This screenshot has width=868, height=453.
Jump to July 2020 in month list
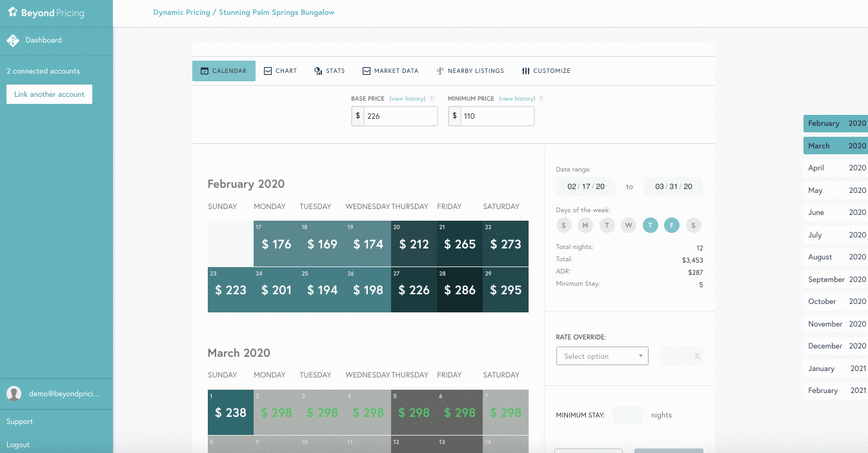(836, 235)
